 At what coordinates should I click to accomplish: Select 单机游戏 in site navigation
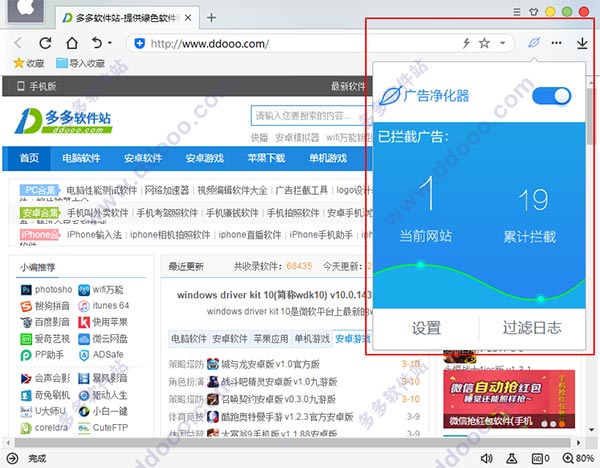pos(328,158)
